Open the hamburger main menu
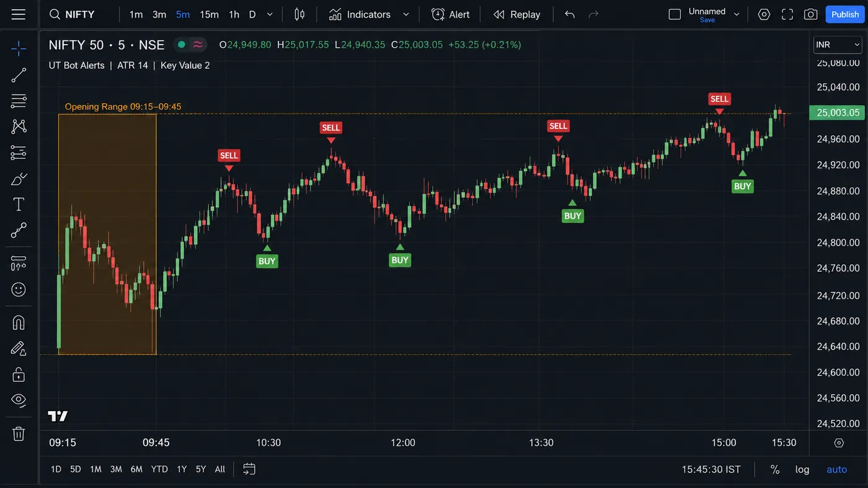The width and height of the screenshot is (868, 488). point(19,14)
